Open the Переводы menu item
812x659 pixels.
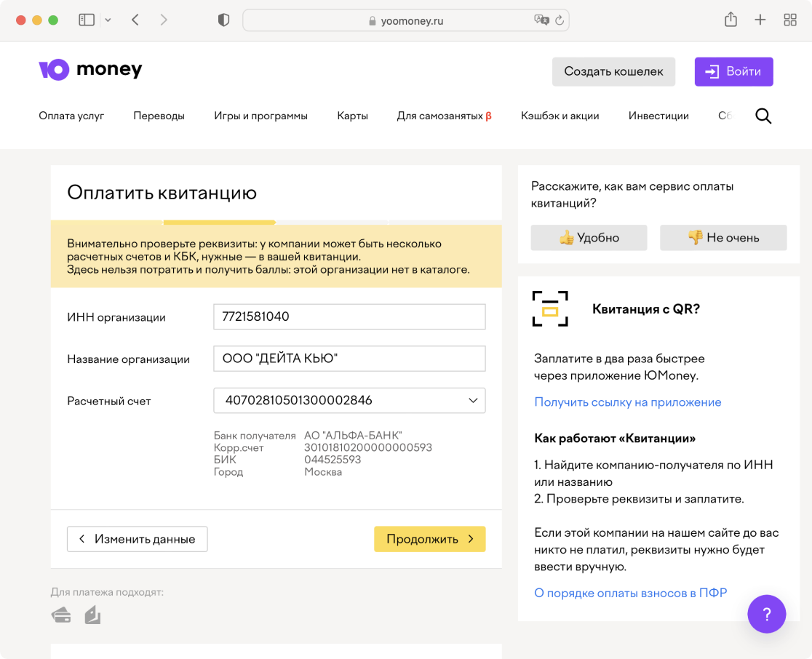point(159,116)
